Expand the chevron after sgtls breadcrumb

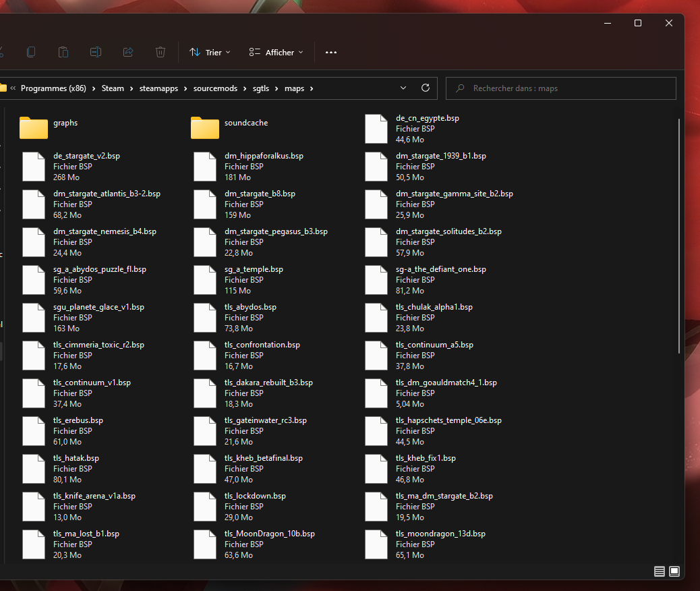[276, 88]
